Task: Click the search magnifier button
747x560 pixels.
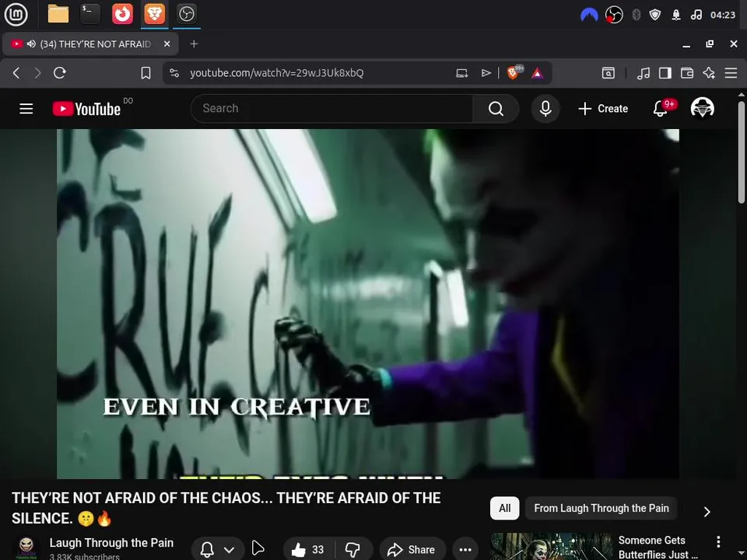Action: [x=496, y=109]
